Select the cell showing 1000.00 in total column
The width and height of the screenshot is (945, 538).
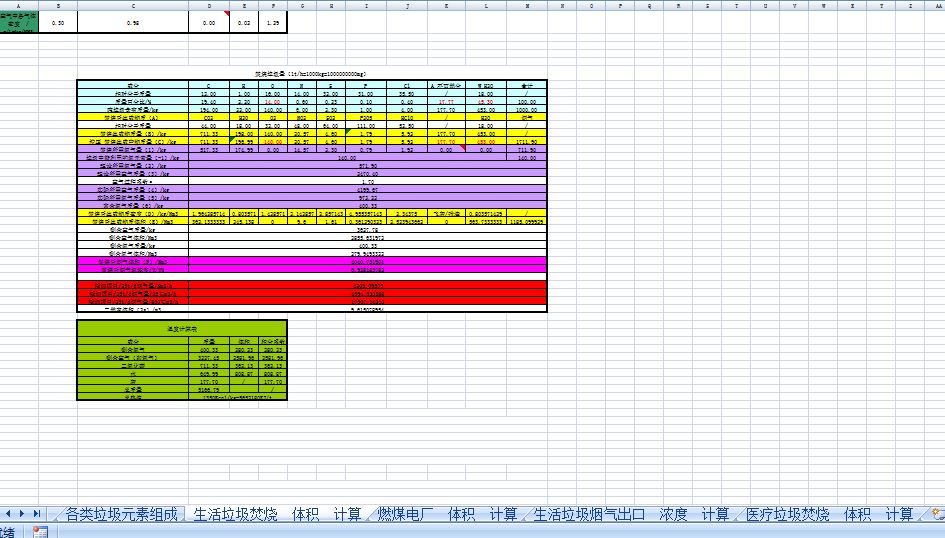point(527,110)
